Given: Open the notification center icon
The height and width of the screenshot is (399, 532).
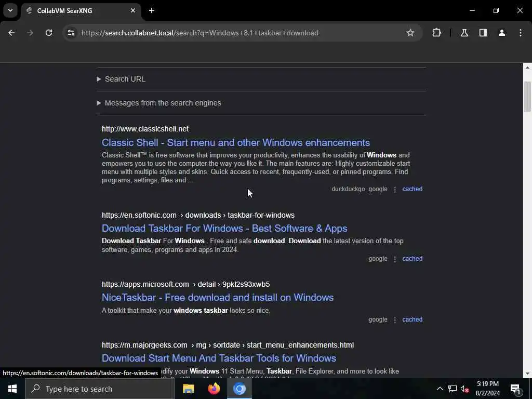Looking at the screenshot, I should [516, 389].
